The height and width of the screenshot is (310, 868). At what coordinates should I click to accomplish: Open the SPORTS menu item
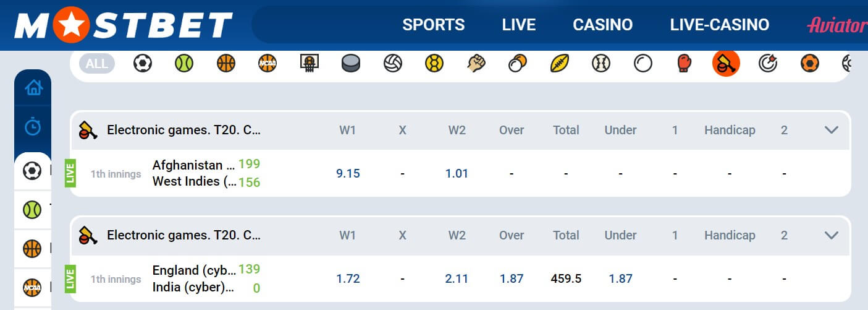[x=434, y=25]
